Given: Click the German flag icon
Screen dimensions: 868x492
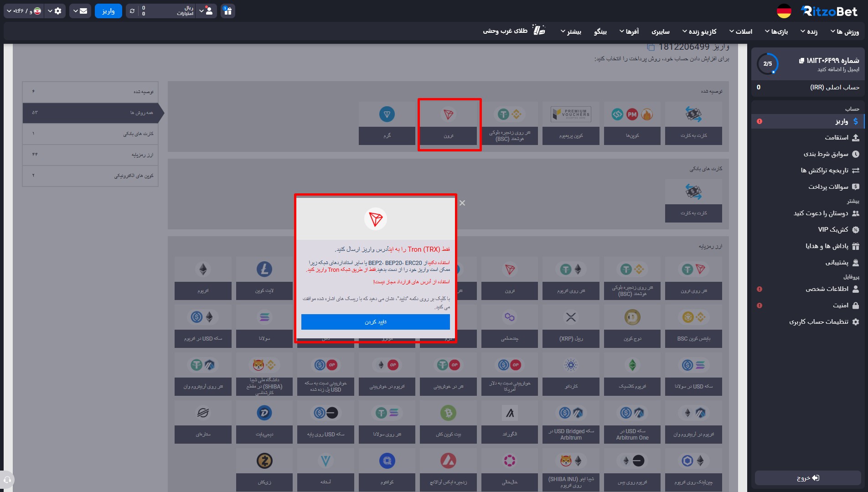Looking at the screenshot, I should [784, 11].
